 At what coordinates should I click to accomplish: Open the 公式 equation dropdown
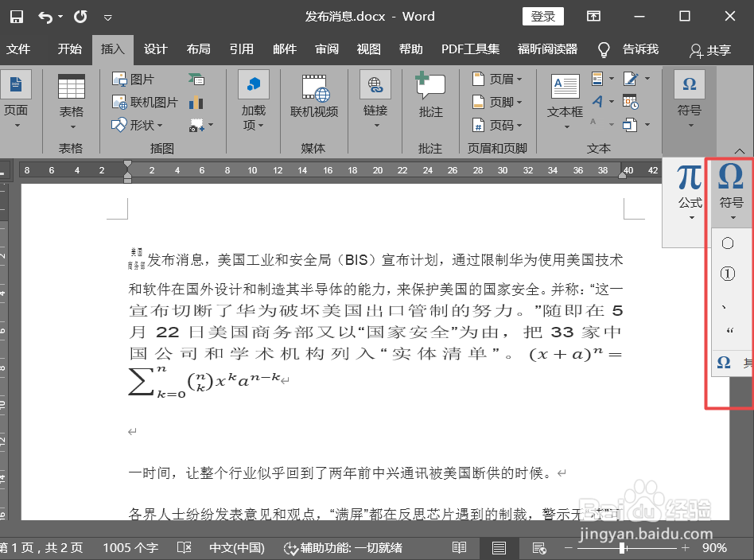(x=690, y=192)
